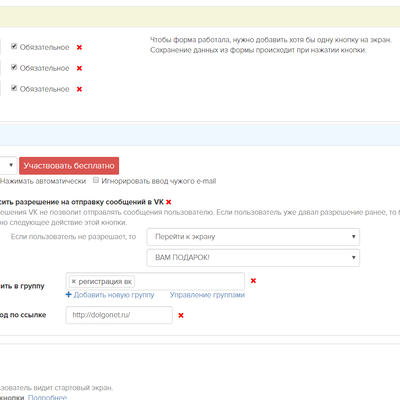Toggle the second Обязательное checkbox

coord(14,67)
